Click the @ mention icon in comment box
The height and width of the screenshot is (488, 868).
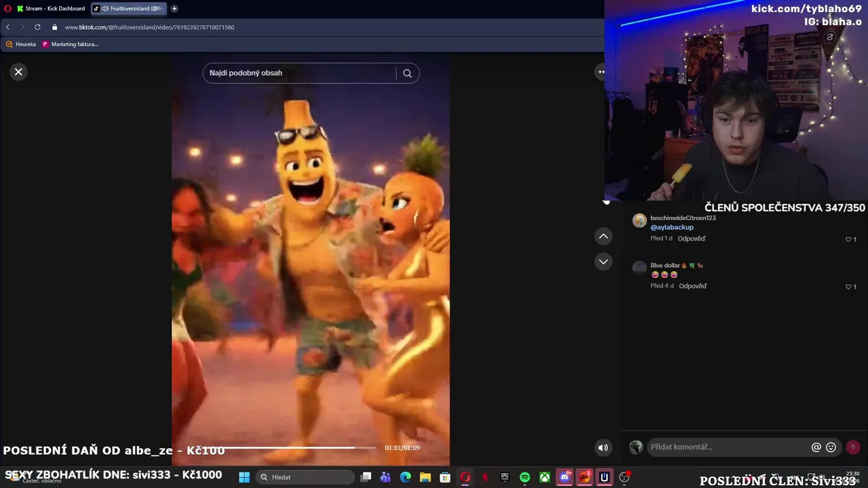pos(816,447)
